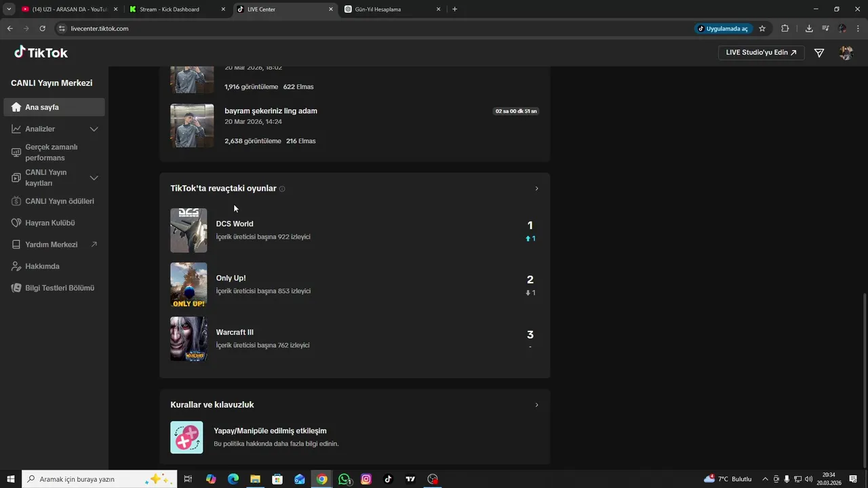Open the TikTok messages paper-plane icon

tap(819, 53)
